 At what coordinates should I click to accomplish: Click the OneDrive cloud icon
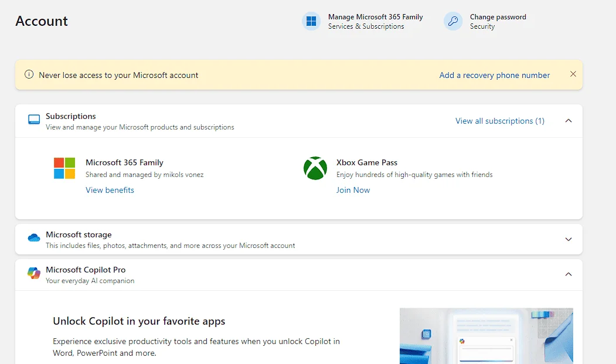point(34,237)
